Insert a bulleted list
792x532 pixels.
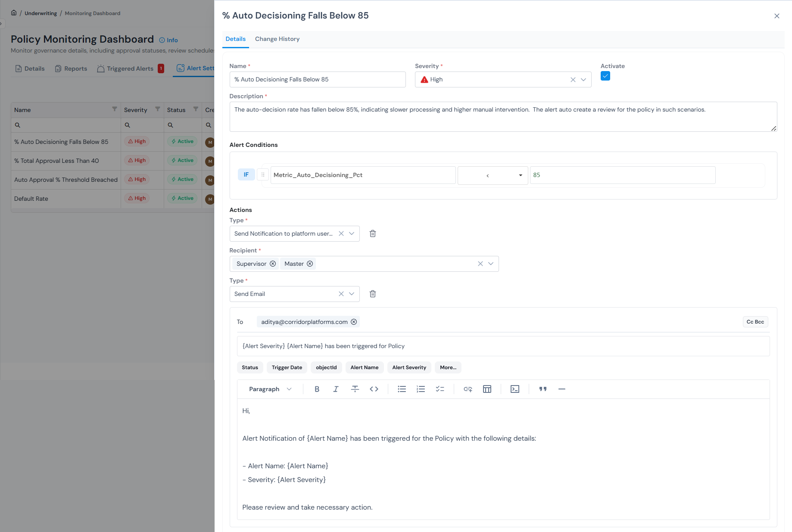pyautogui.click(x=402, y=389)
